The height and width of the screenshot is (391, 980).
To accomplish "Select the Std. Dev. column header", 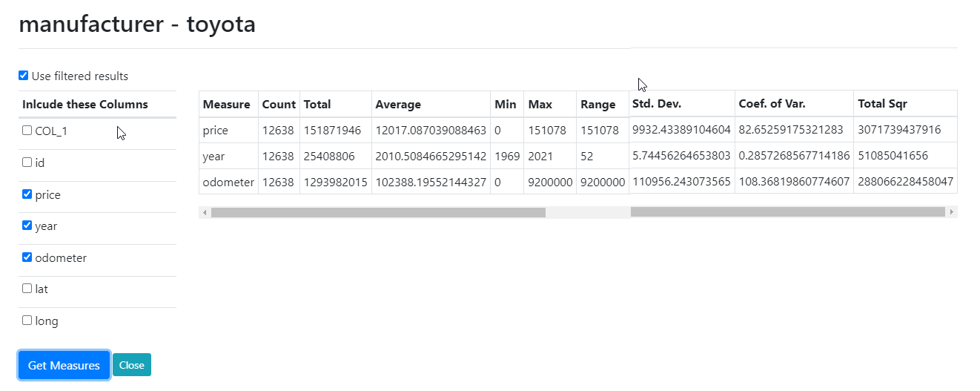I will (657, 104).
